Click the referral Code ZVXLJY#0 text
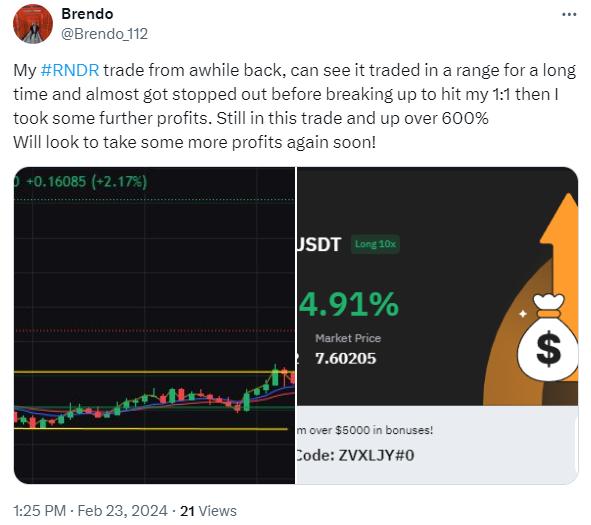 click(355, 455)
